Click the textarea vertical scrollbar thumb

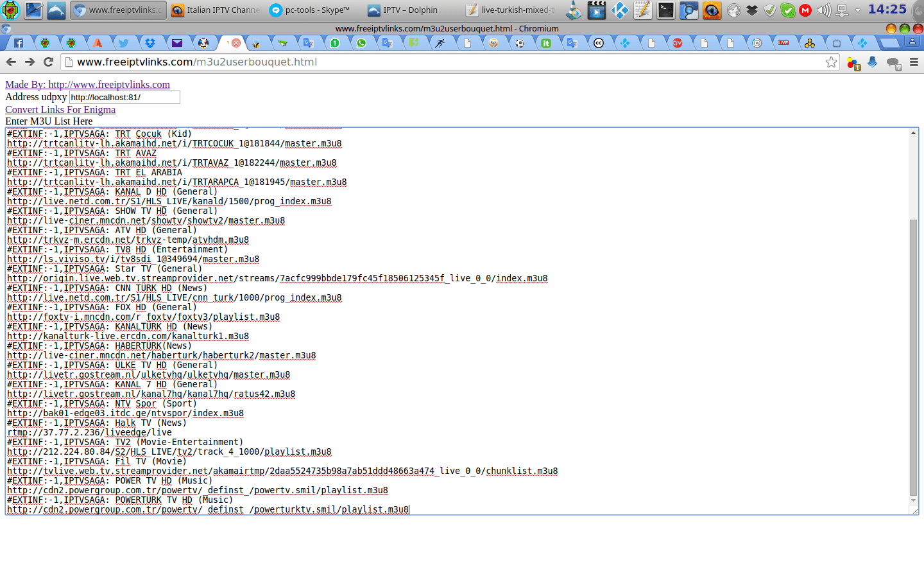(x=913, y=357)
